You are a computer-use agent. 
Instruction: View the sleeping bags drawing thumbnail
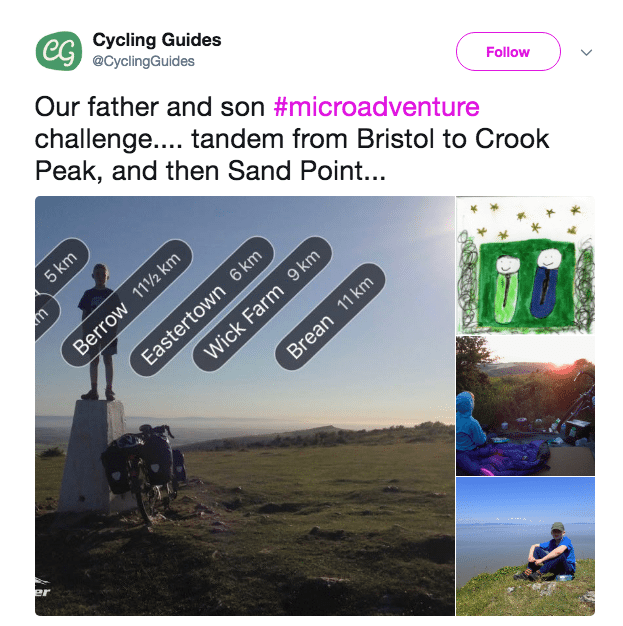tap(525, 264)
